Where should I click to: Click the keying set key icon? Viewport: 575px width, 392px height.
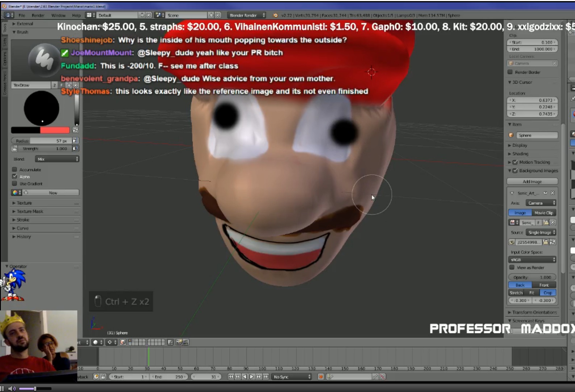click(330, 377)
